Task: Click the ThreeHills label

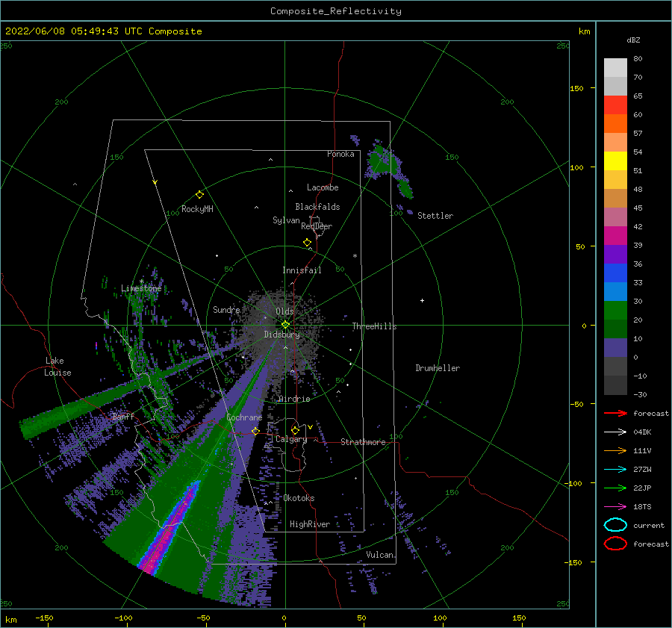Action: [x=374, y=326]
